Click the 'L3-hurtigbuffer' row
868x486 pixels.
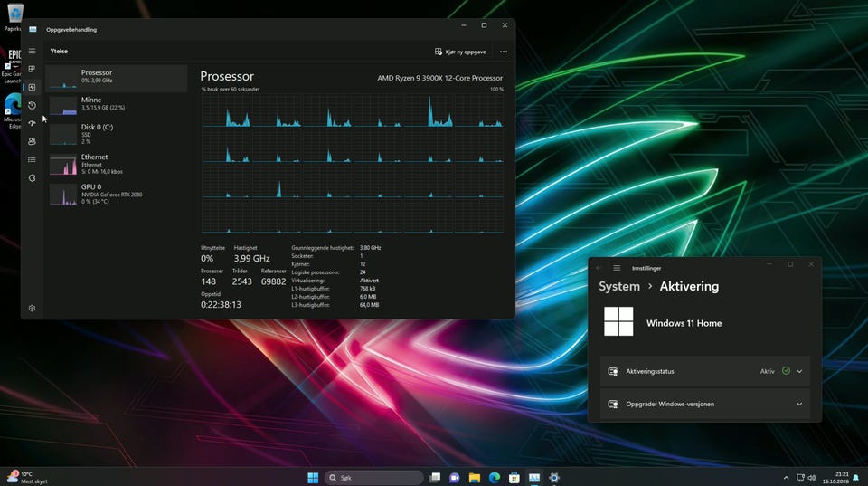tap(335, 305)
